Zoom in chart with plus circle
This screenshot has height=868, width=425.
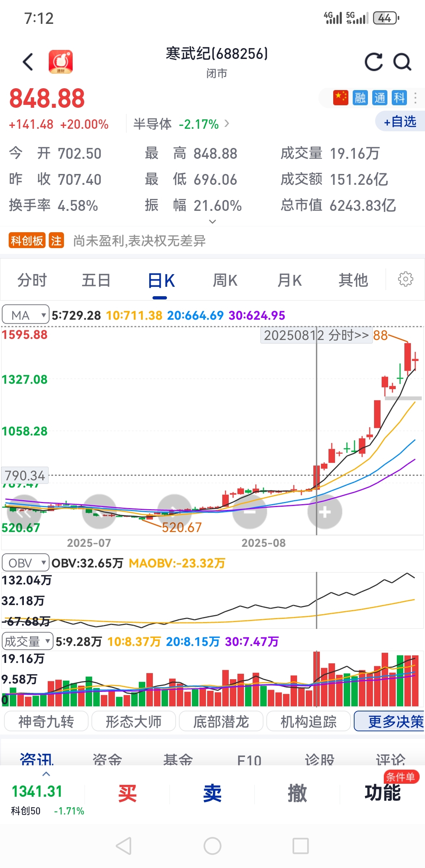point(325,511)
